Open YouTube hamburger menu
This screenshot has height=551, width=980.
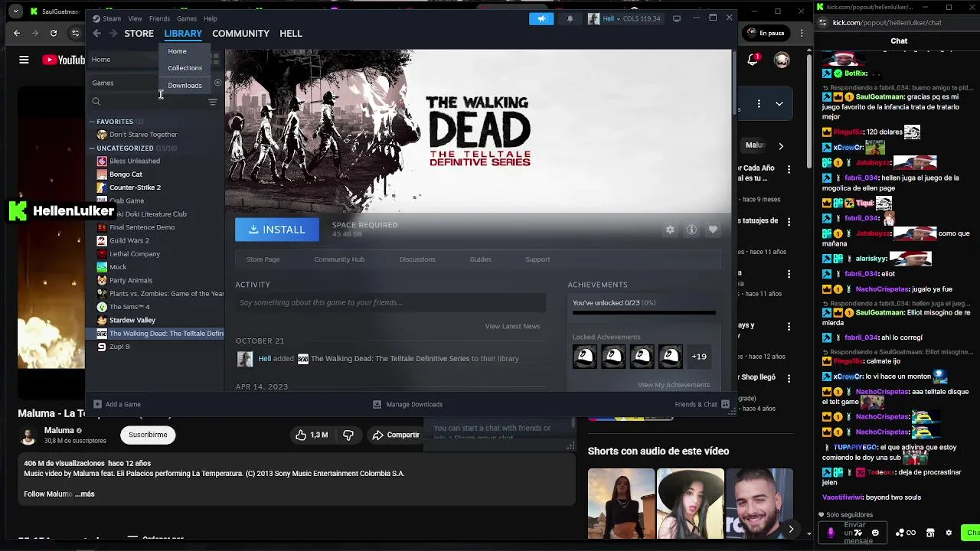(x=24, y=60)
